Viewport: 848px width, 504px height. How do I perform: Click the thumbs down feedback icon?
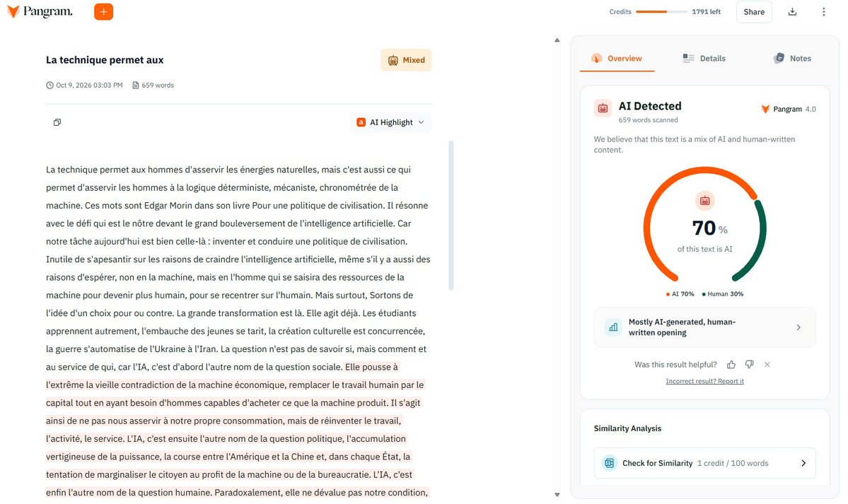pos(749,365)
